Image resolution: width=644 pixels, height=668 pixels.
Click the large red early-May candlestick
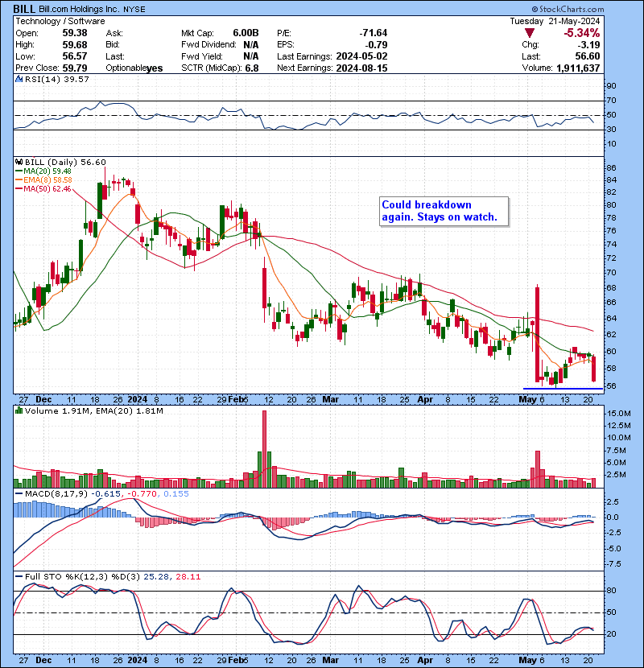537,335
